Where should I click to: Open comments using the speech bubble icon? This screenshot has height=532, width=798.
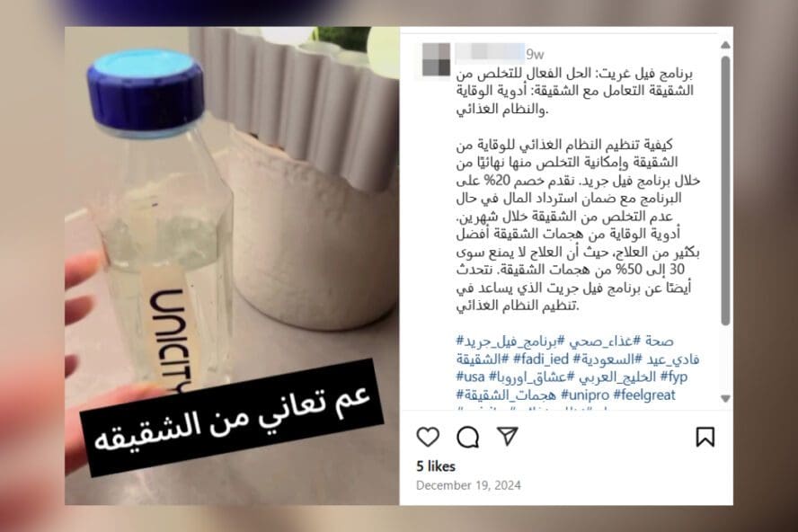[467, 437]
